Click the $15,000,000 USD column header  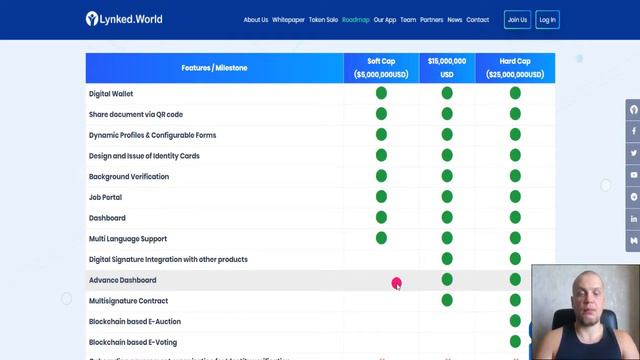point(447,68)
